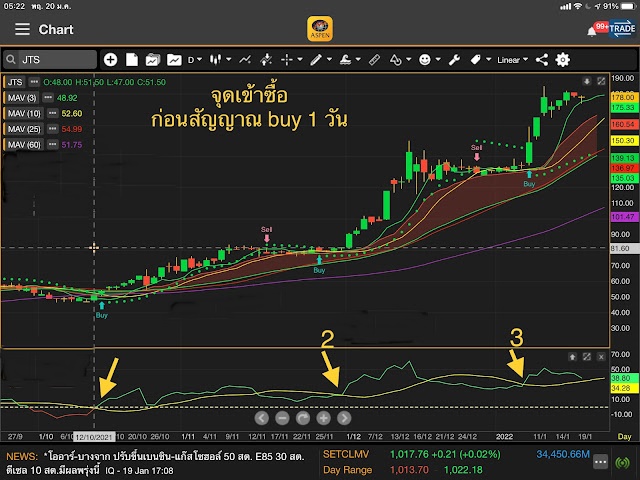
Task: Open MAV (25) options ellipsis
Action: coord(53,129)
